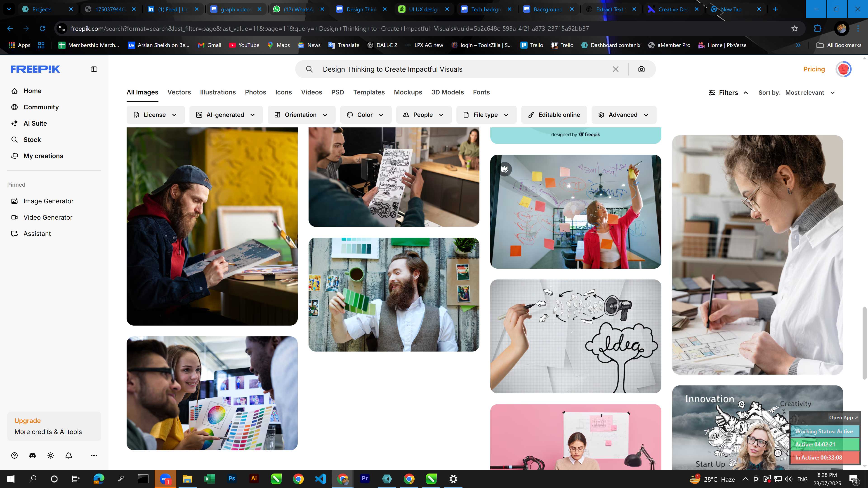Open the Idea tree drawing thumbnail

(x=576, y=336)
